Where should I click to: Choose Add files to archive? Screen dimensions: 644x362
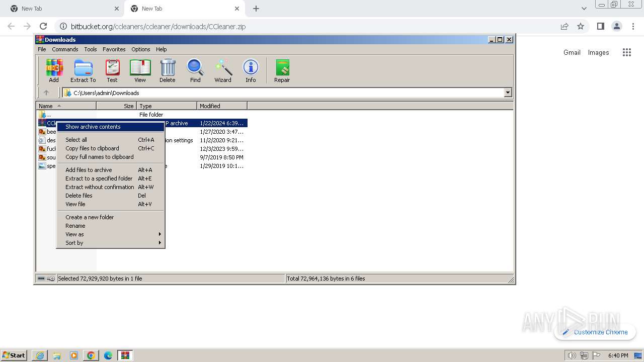(111, 170)
